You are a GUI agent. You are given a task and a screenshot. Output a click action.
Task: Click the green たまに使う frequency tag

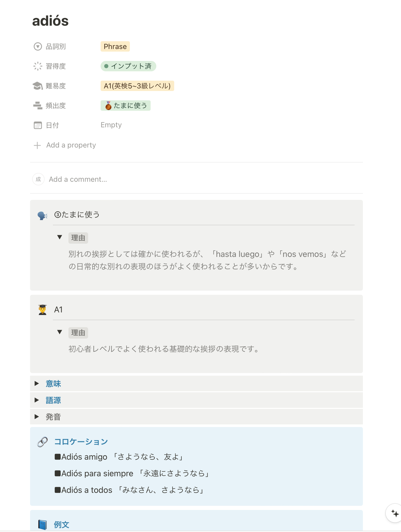125,106
